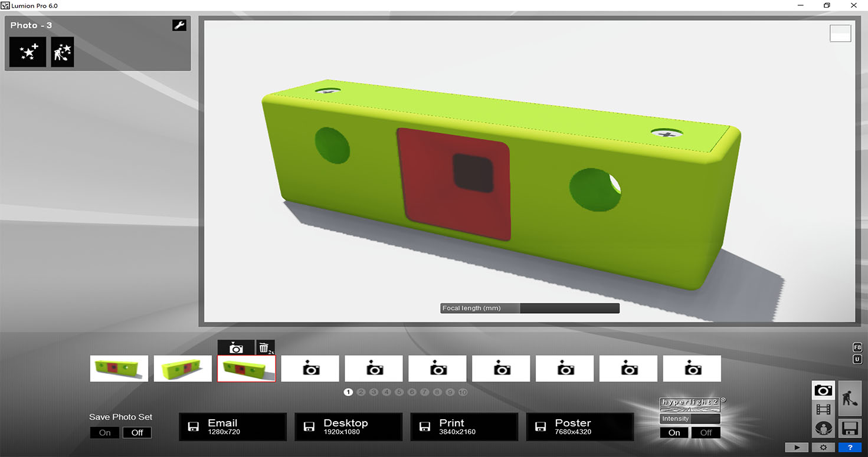Go to photo set page 5
This screenshot has width=868, height=457.
[x=399, y=392]
